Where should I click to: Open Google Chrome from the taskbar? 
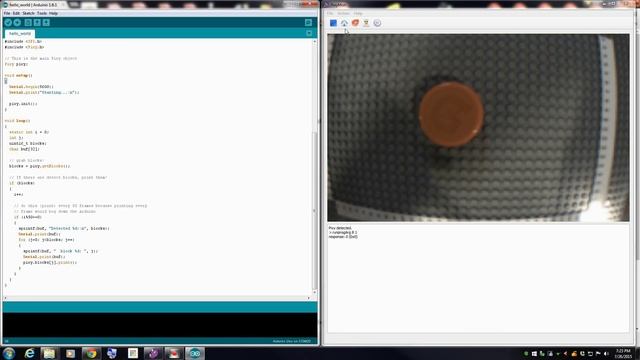[91, 353]
